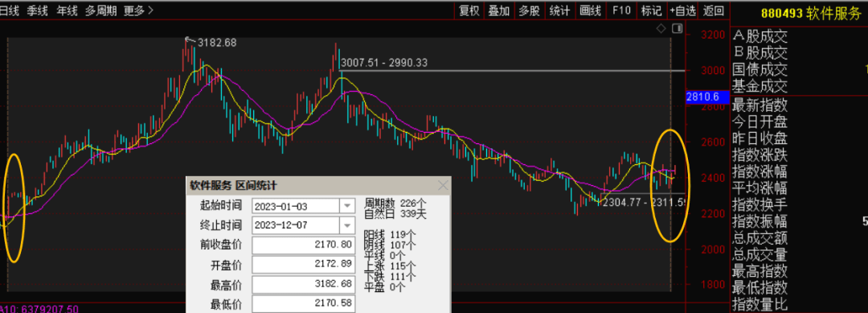Add stock via +自选 button

tap(682, 10)
